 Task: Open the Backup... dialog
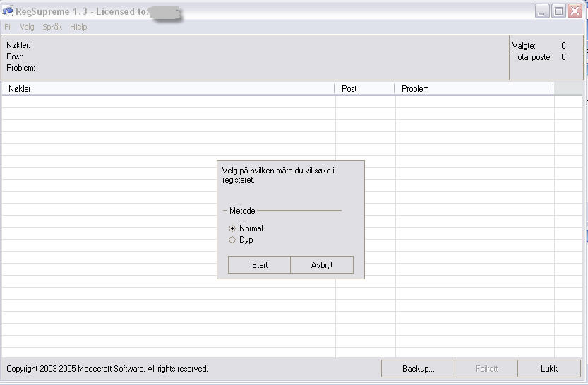418,369
